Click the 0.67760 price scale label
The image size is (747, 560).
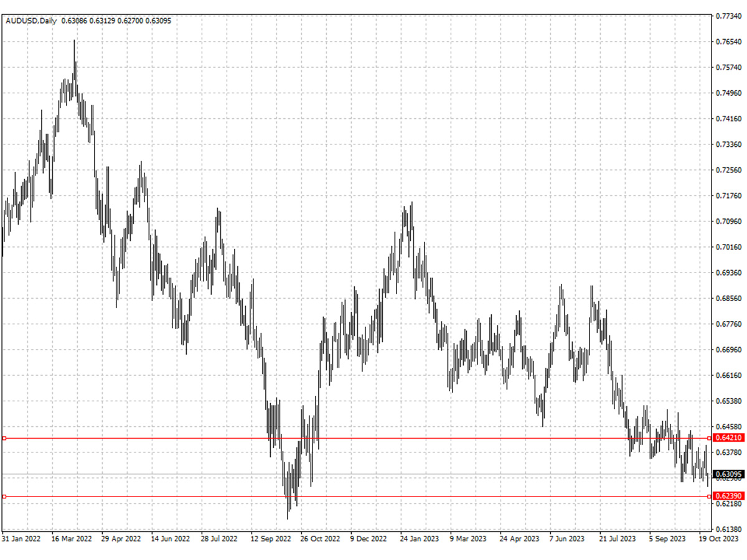pyautogui.click(x=728, y=324)
